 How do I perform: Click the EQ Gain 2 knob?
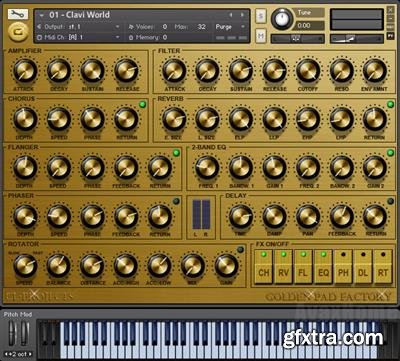(x=375, y=167)
